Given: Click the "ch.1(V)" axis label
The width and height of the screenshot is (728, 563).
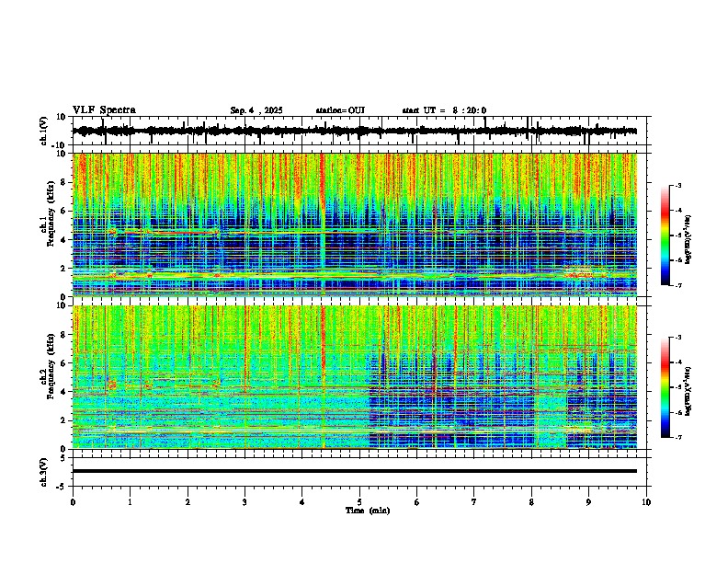Looking at the screenshot, I should coord(44,131).
